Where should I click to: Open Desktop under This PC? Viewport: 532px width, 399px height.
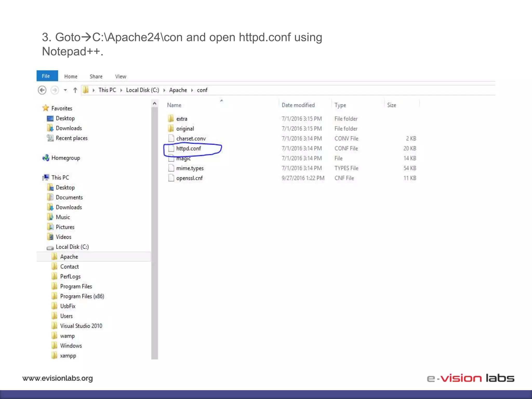click(65, 187)
